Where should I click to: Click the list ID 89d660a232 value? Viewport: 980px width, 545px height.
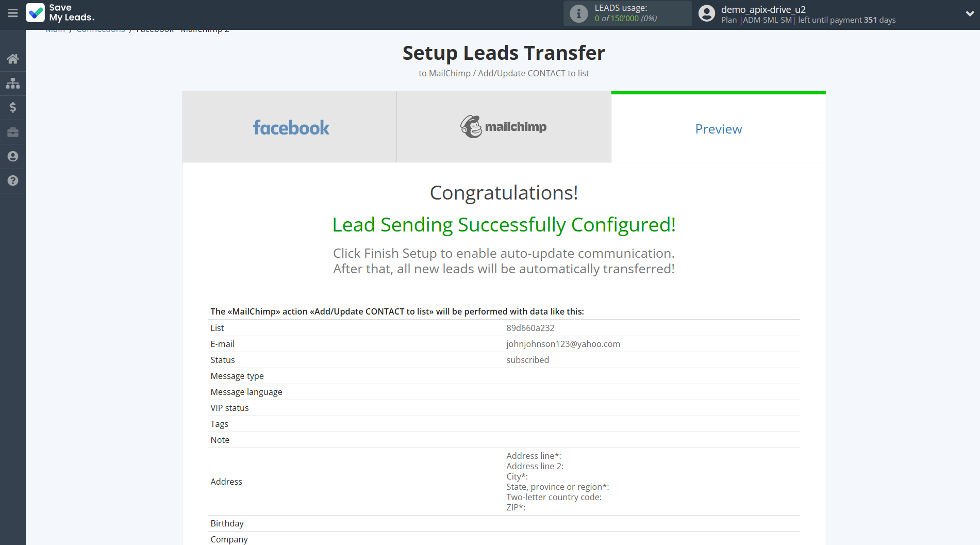pyautogui.click(x=530, y=328)
